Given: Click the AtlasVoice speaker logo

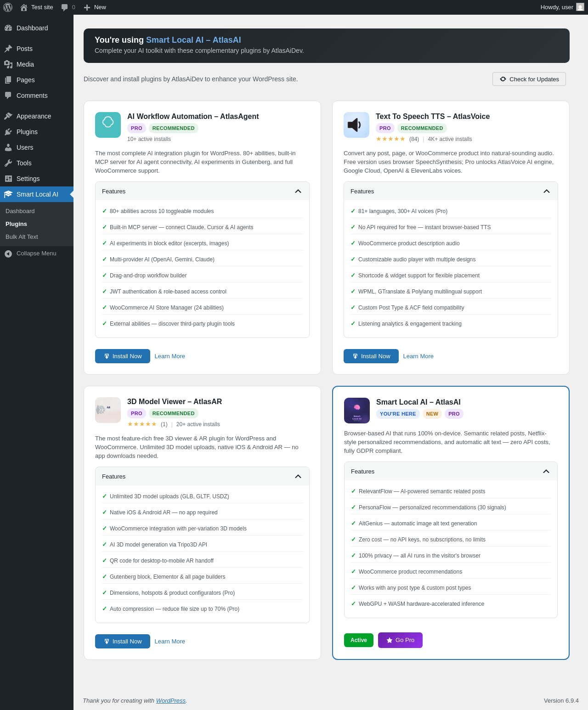Looking at the screenshot, I should coord(356,125).
